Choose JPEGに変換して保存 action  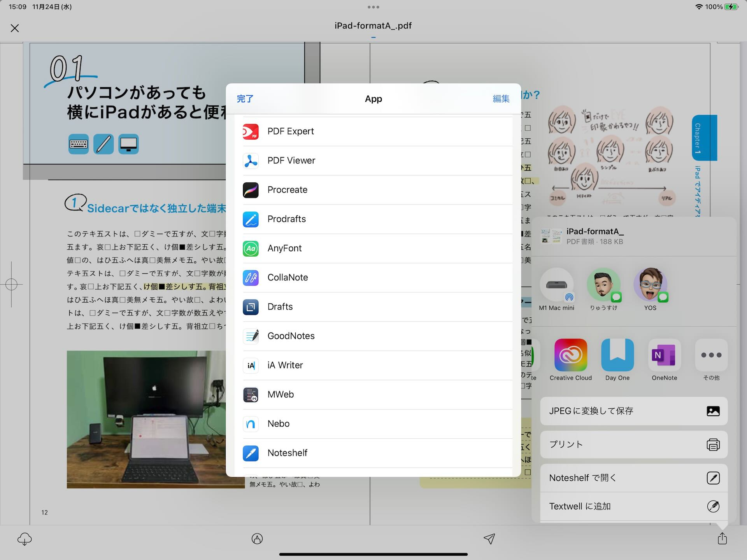click(634, 411)
